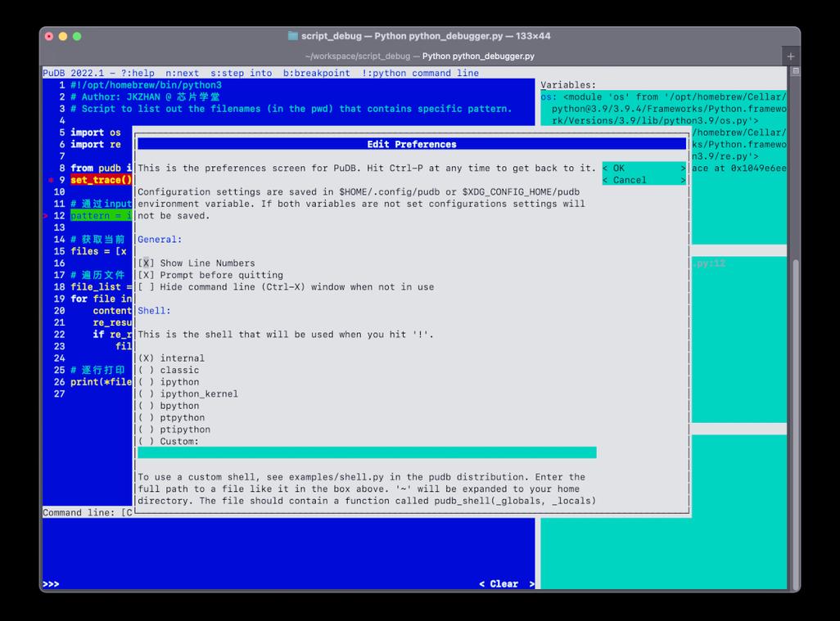Click the General: section heading
The image size is (840, 621).
point(160,239)
